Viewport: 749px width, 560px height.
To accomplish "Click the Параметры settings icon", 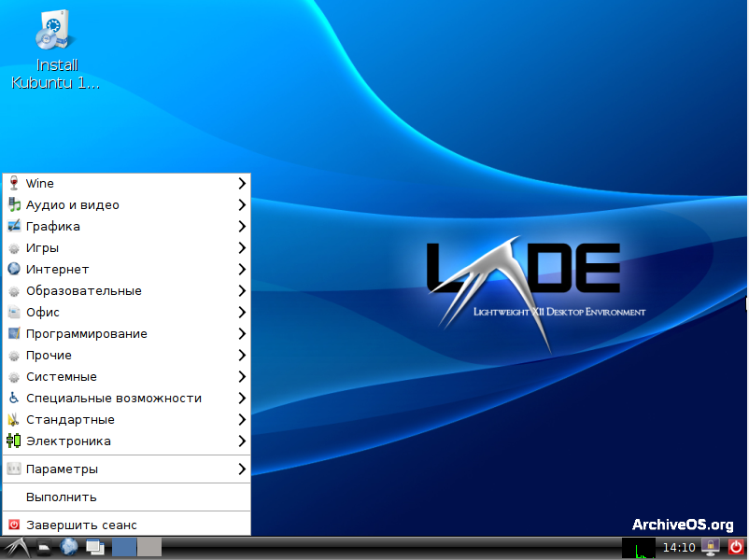I will point(14,469).
